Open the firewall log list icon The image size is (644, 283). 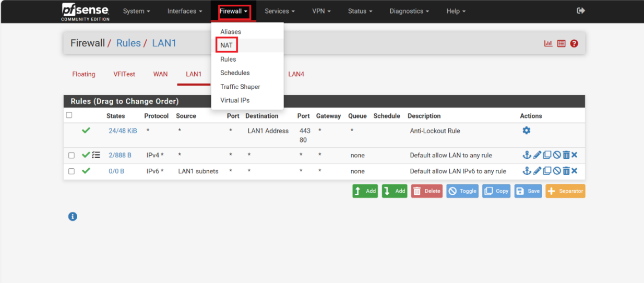[x=562, y=43]
